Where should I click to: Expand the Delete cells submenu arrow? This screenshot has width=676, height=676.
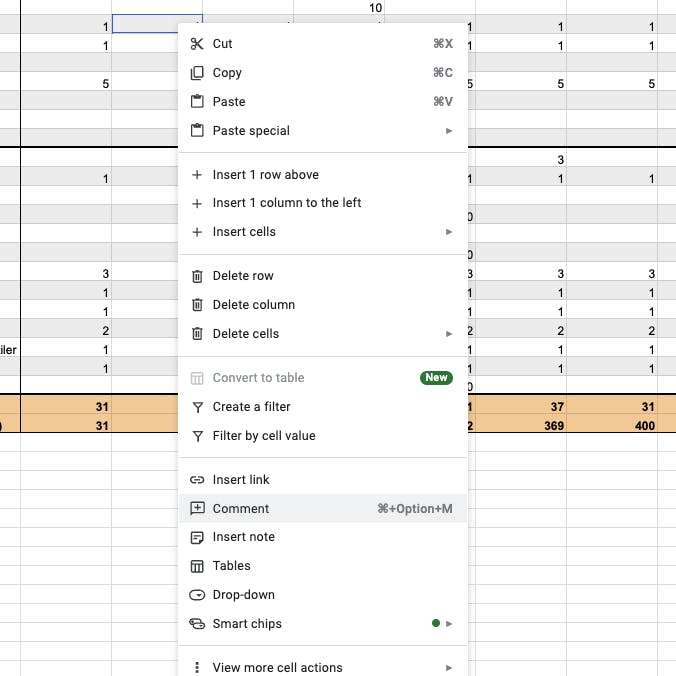pos(449,334)
